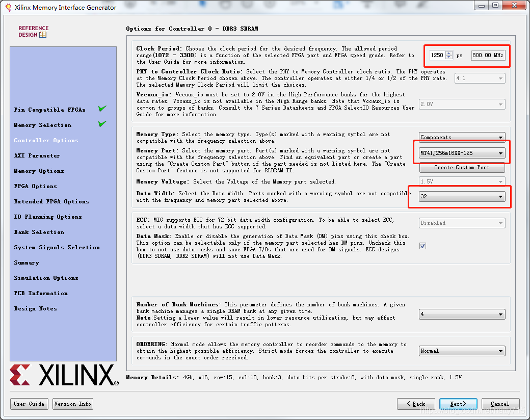This screenshot has width=530, height=420.
Task: Select PCB Information in the sidebar
Action: click(41, 293)
